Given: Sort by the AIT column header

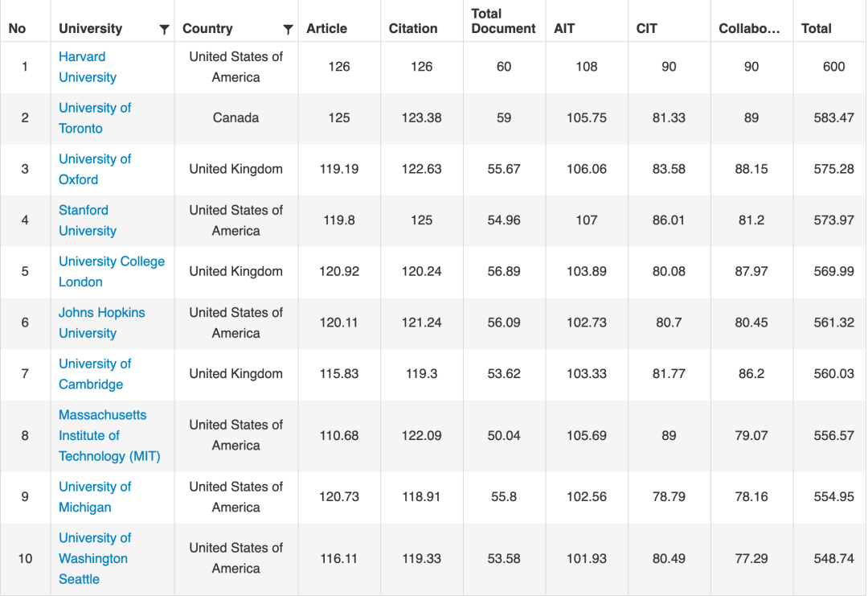Looking at the screenshot, I should (x=564, y=29).
